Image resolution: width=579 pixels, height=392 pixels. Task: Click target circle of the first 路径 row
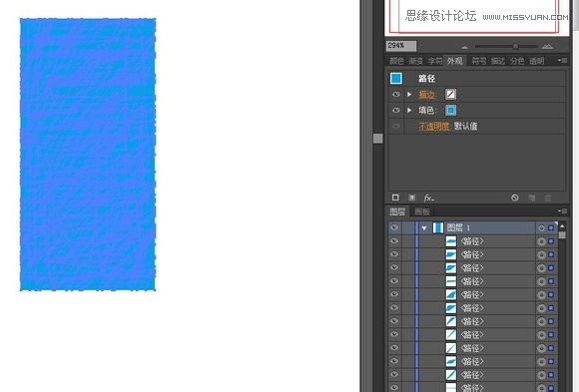(x=541, y=241)
